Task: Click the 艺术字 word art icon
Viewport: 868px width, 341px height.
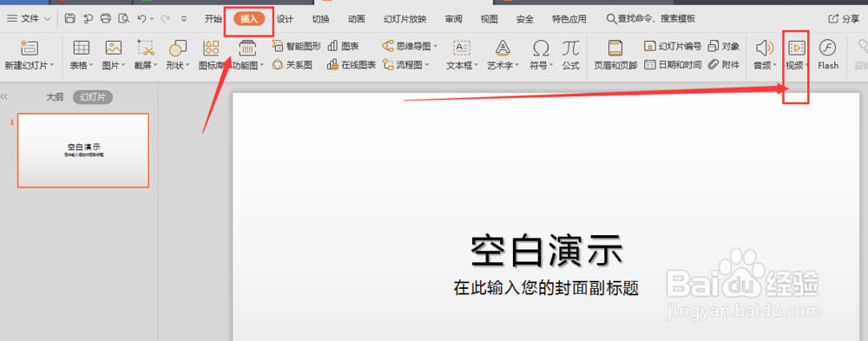Action: [503, 49]
